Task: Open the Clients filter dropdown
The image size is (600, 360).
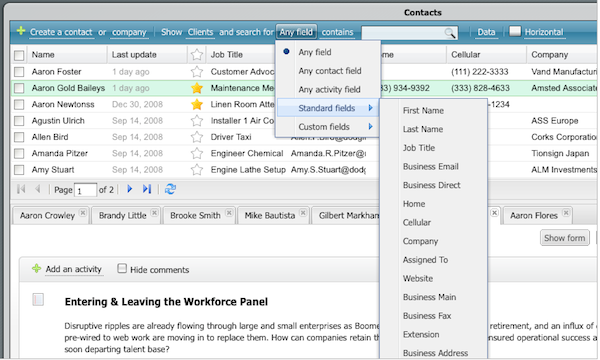Action: coord(200,32)
